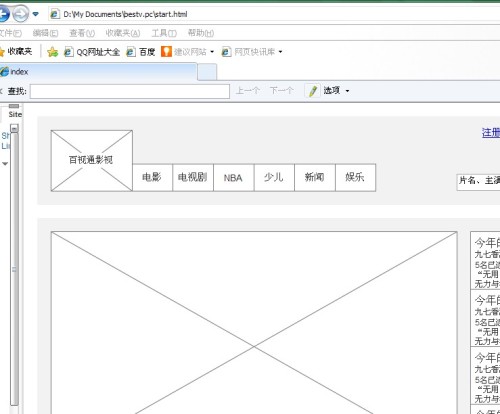Click the address bar with start.html path

(x=273, y=14)
